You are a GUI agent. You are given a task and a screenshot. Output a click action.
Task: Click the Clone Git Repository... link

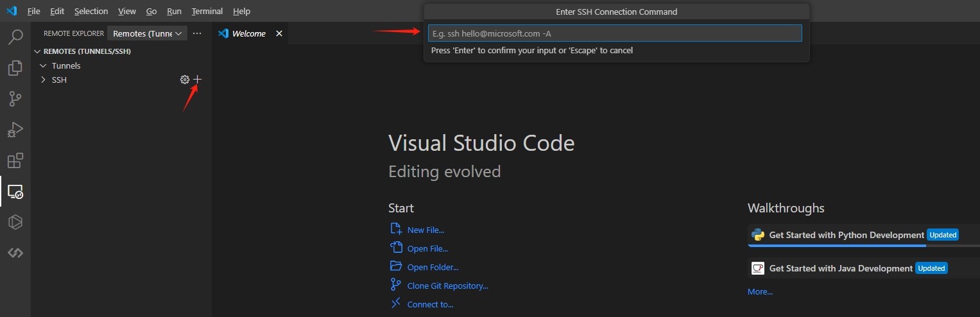[x=448, y=286]
